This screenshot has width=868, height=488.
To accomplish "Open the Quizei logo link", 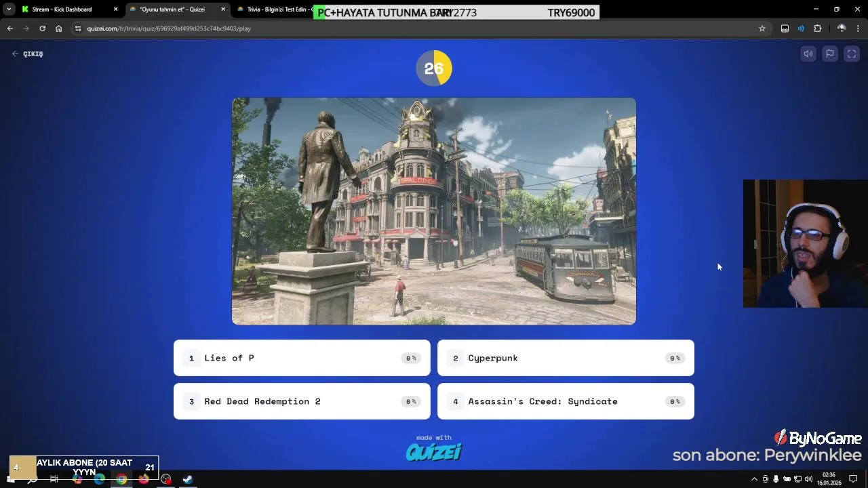I will 434,452.
